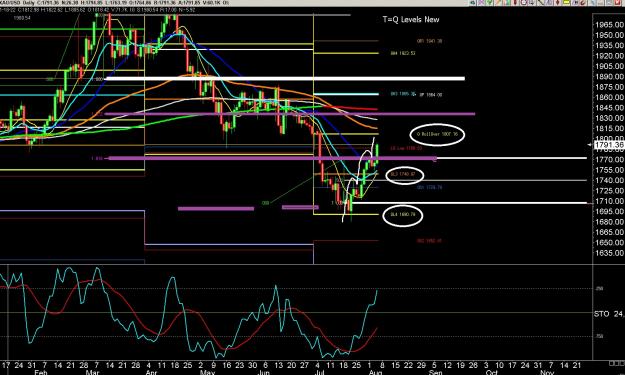Click the red diamond toolbar icon
The image size is (625, 375).
pos(557,2)
